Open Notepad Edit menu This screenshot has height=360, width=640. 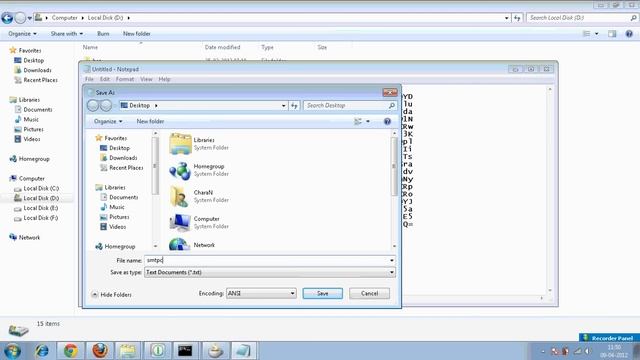105,79
